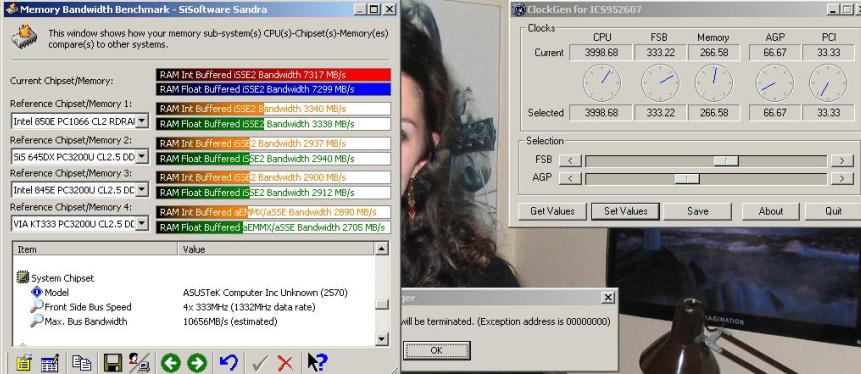Click the blue refresh/undo arrow icon
The image size is (861, 374).
click(x=228, y=362)
